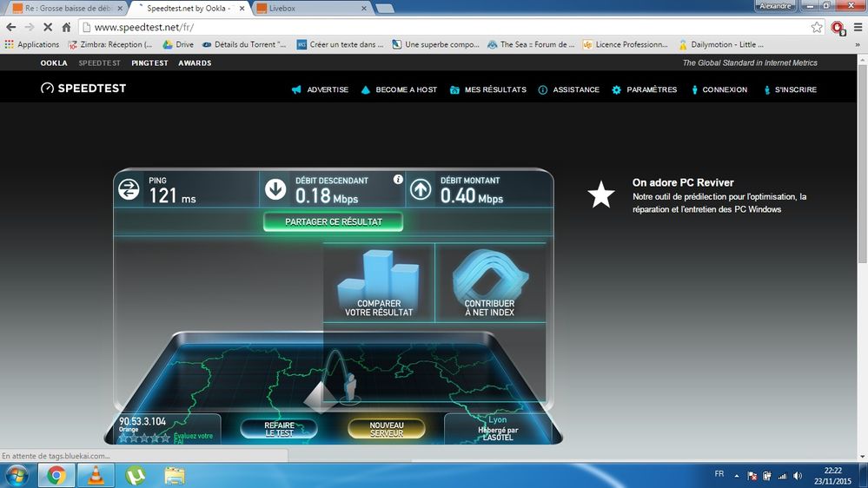The image size is (868, 488).
Task: Open the Drive bookmark
Action: point(178,44)
